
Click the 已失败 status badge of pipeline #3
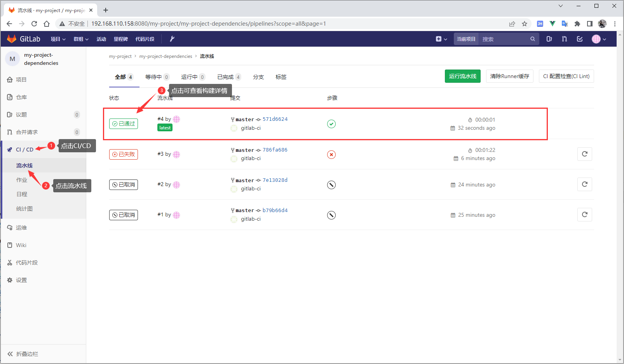[x=124, y=154]
